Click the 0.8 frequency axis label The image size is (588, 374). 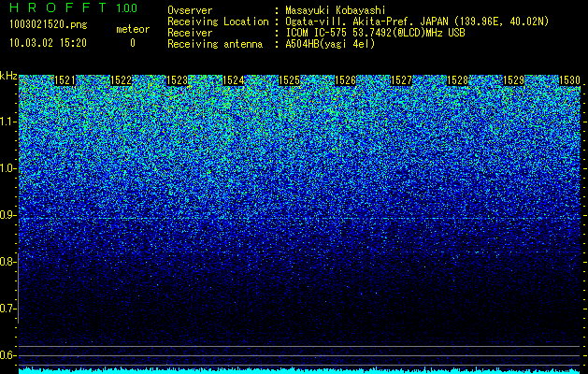(7, 262)
